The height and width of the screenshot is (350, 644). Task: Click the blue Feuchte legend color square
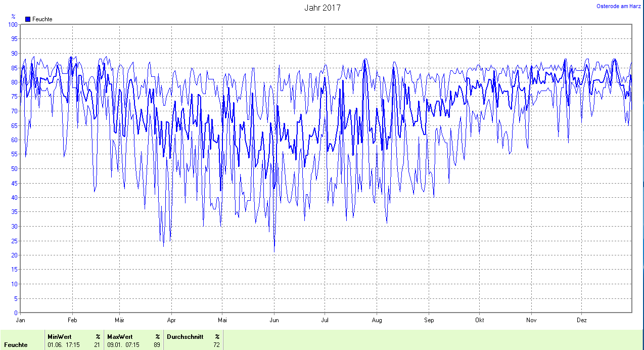click(x=28, y=19)
